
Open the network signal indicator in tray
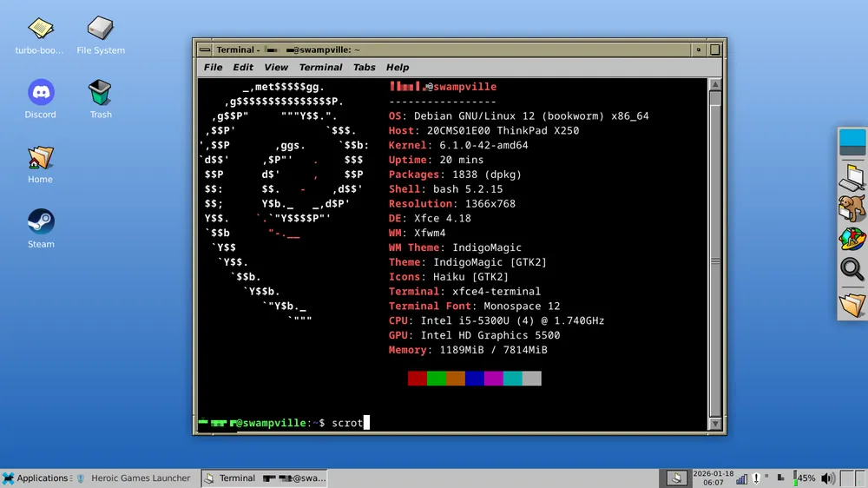tap(741, 478)
